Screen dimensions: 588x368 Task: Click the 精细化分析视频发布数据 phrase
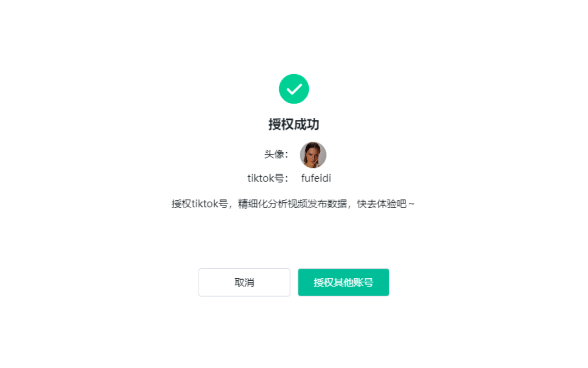coord(292,204)
